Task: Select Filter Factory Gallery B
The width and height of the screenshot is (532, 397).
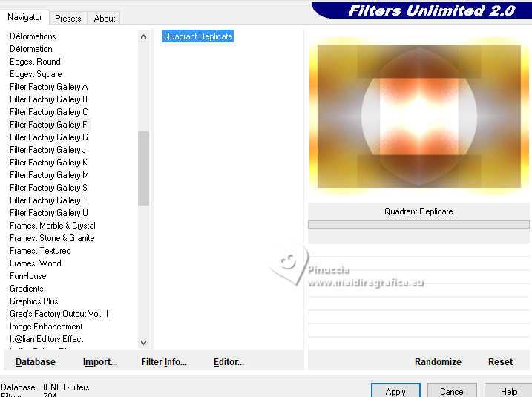Action: point(48,99)
